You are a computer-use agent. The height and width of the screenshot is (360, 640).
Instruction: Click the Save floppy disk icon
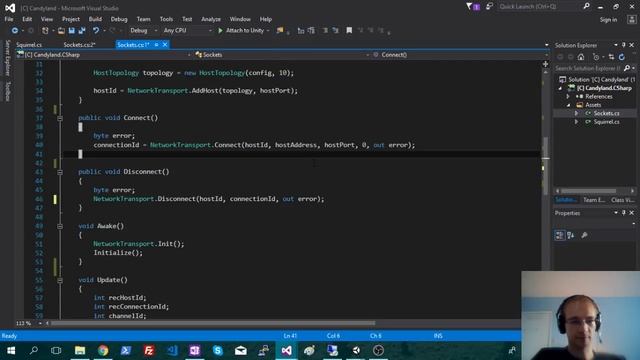(71, 31)
